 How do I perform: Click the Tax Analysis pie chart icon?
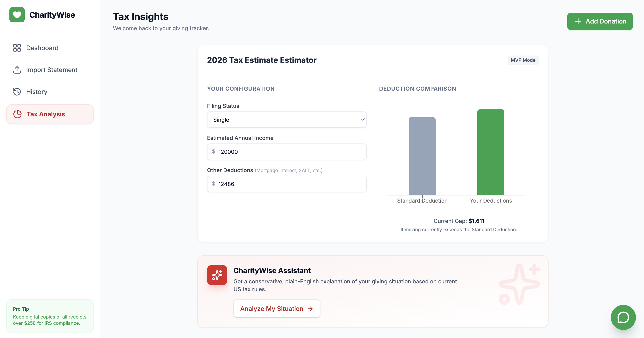[17, 114]
